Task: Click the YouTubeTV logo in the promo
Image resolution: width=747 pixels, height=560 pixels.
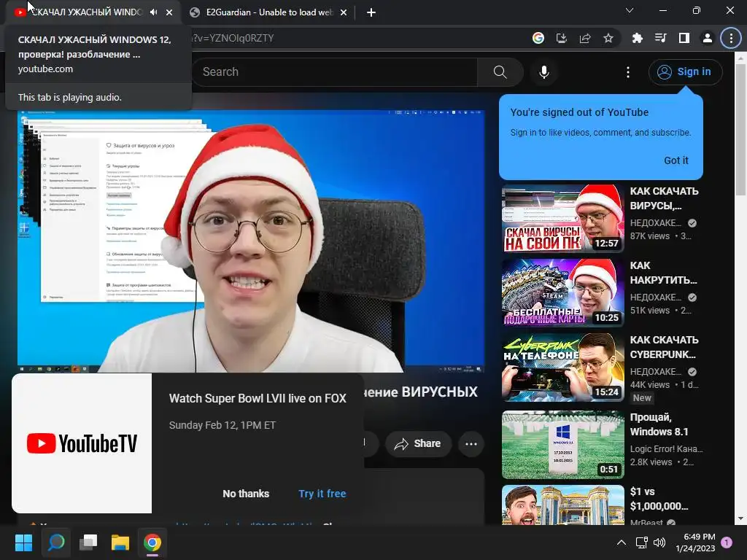Action: [82, 443]
